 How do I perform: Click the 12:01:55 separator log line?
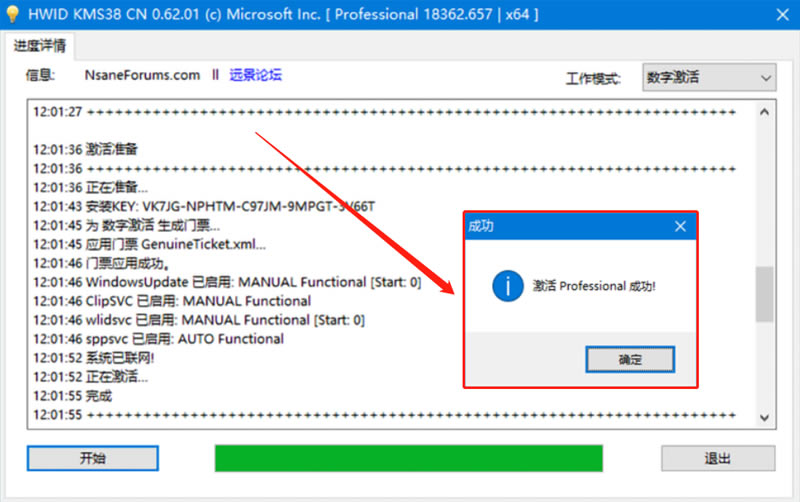click(385, 415)
